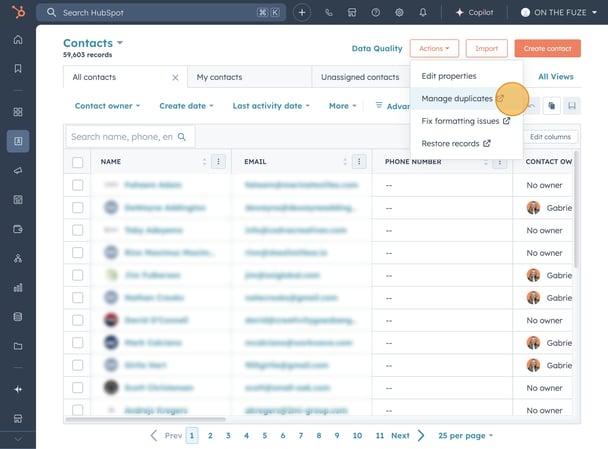Click the Create contact button
This screenshot has height=449, width=608.
(548, 48)
